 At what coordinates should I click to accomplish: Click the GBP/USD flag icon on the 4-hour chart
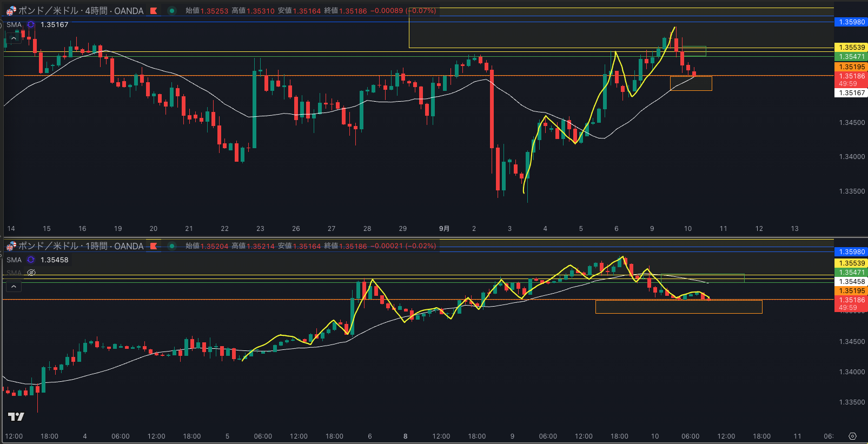(11, 11)
